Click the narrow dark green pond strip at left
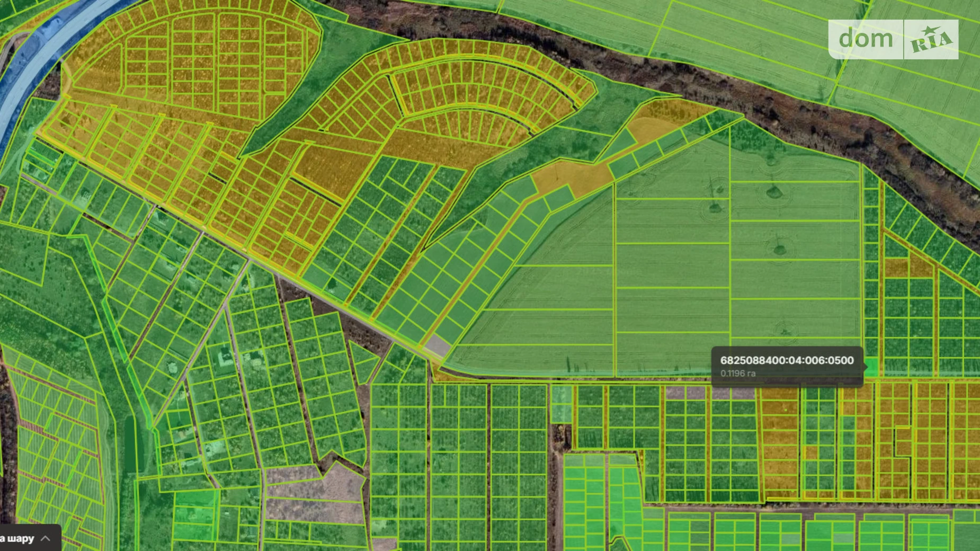The image size is (980, 551). [130, 440]
